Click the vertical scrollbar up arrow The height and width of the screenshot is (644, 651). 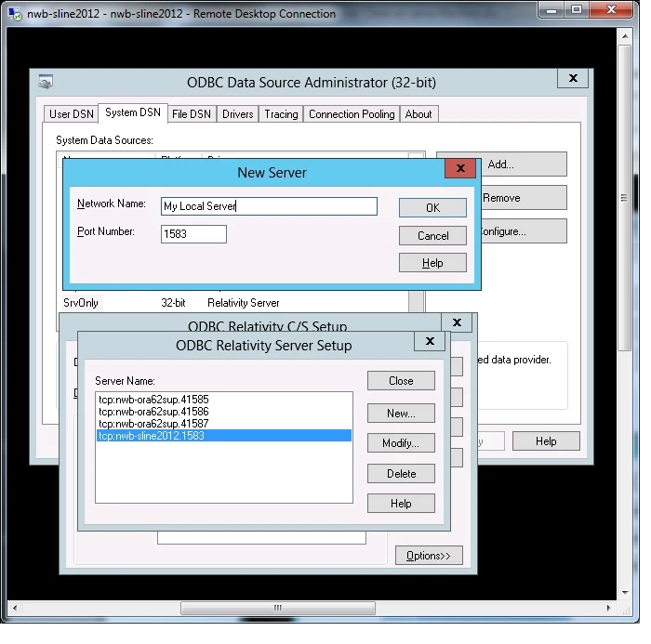coord(625,36)
